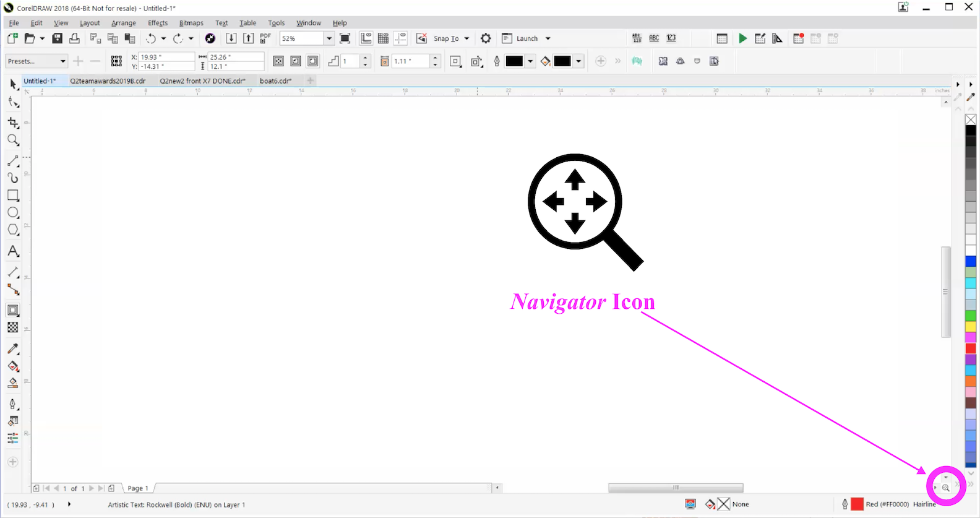The height and width of the screenshot is (518, 980).
Task: Pick the red swatch in color palette
Action: click(971, 349)
